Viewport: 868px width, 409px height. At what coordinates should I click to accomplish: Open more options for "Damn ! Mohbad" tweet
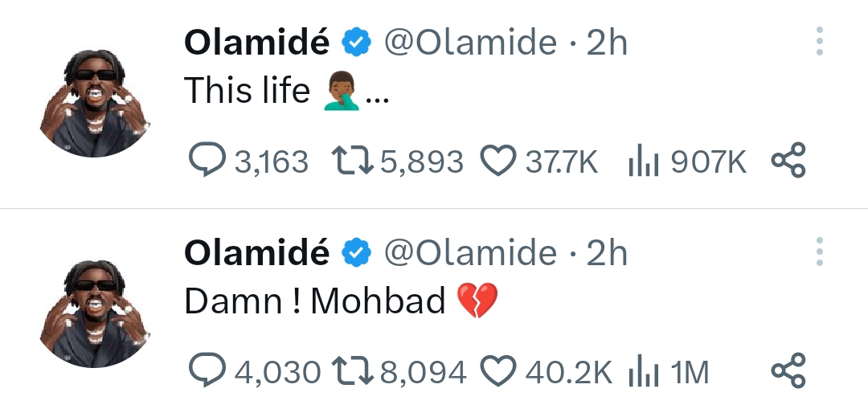pos(819,252)
